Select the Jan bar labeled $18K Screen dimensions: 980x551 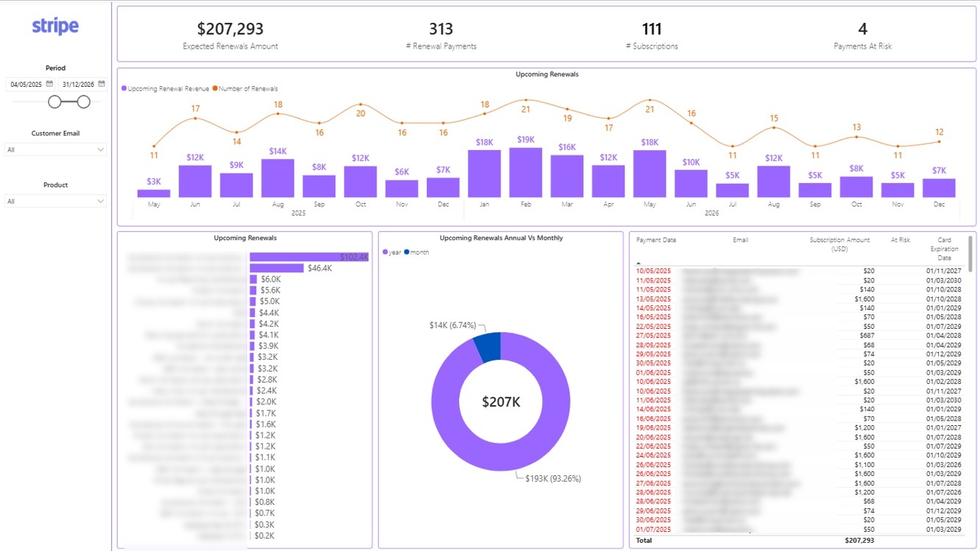[x=484, y=174]
